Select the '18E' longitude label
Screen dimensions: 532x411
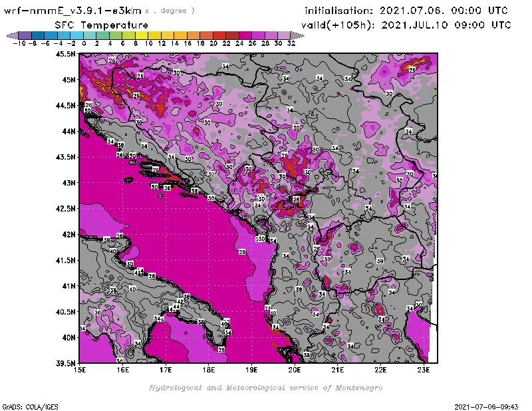[209, 370]
